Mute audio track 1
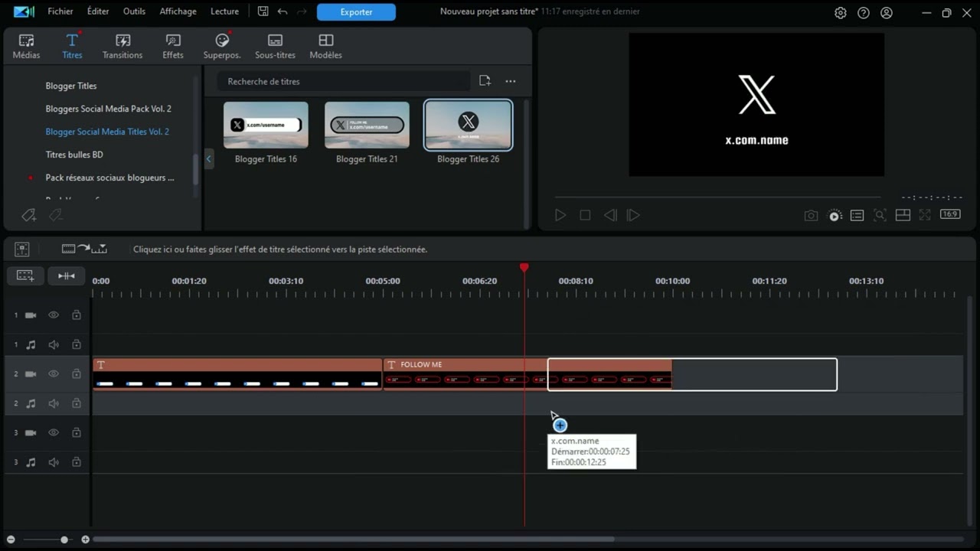 pyautogui.click(x=54, y=345)
